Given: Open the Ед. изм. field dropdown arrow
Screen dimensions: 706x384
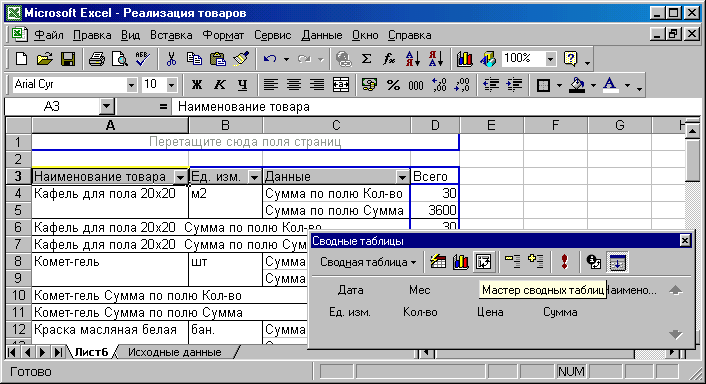Looking at the screenshot, I should point(254,177).
